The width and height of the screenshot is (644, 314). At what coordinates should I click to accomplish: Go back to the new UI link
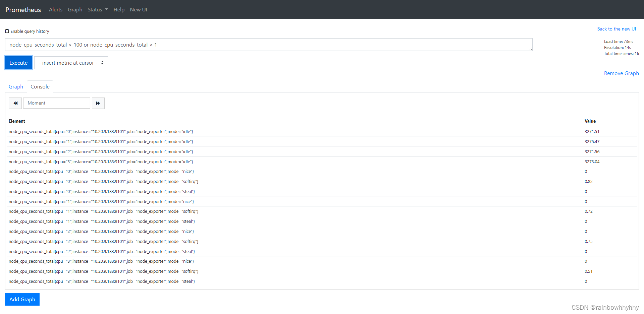(616, 29)
